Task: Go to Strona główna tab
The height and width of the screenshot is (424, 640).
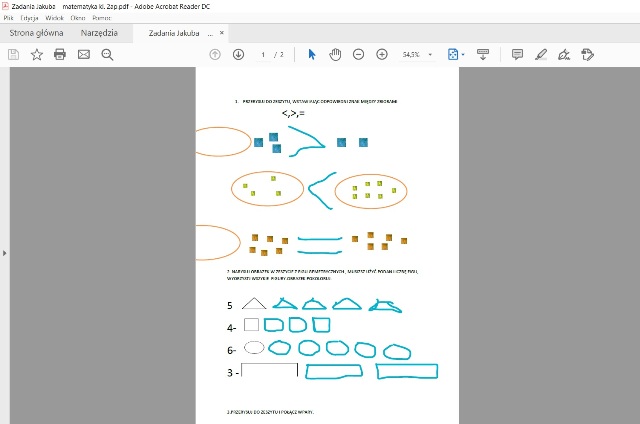Action: (x=37, y=33)
